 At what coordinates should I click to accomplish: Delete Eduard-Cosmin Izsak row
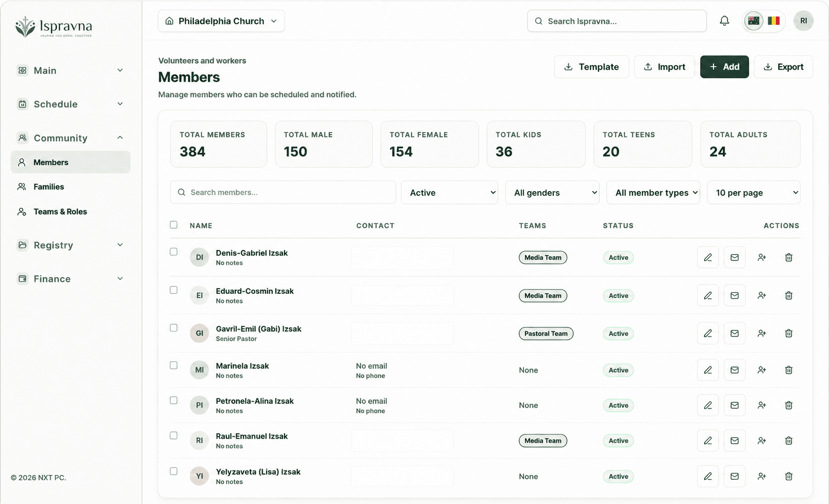pyautogui.click(x=789, y=295)
